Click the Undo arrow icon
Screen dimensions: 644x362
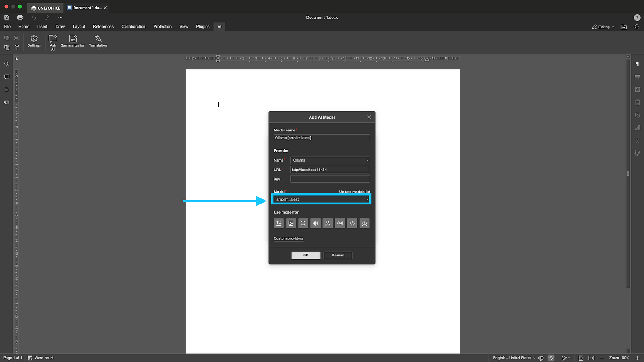pos(34,17)
